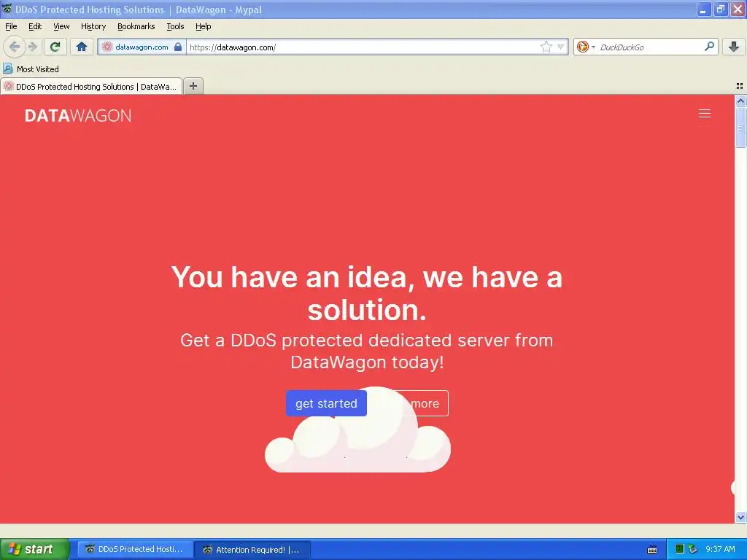Image resolution: width=747 pixels, height=560 pixels.
Task: Minimize the Mypal browser window
Action: pyautogui.click(x=704, y=9)
